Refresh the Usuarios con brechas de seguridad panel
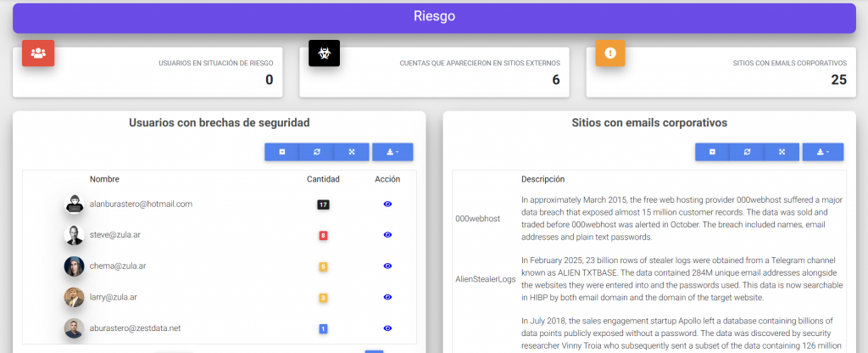This screenshot has height=353, width=868. pyautogui.click(x=317, y=152)
